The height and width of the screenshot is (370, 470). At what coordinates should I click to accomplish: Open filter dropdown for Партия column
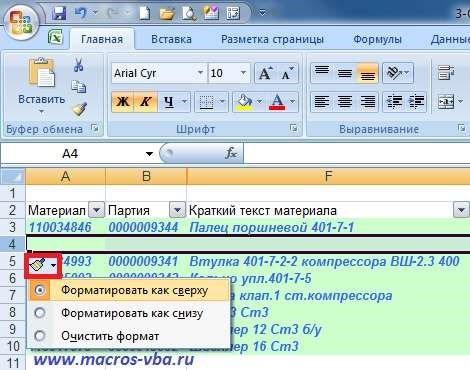pos(177,210)
